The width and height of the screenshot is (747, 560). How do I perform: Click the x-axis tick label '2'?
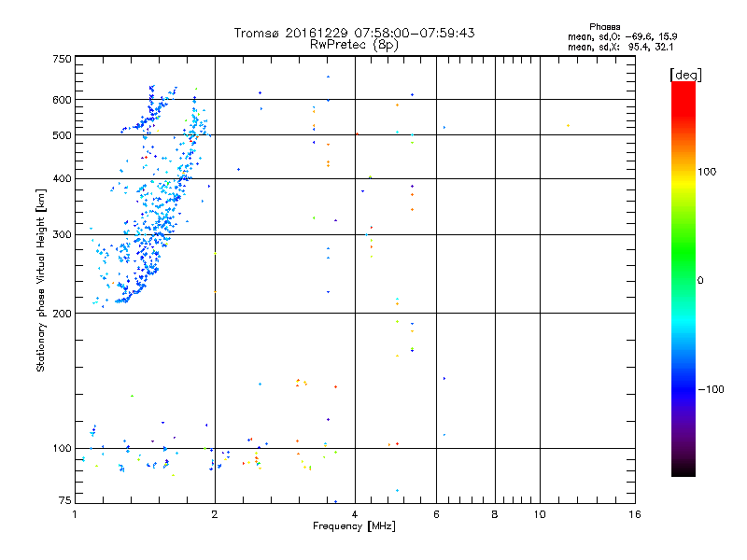pos(215,514)
